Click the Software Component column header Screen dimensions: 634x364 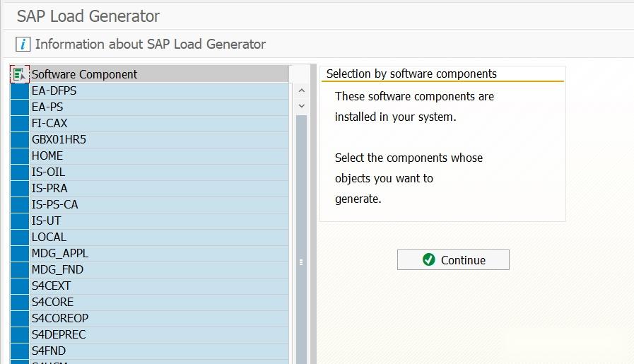click(x=159, y=74)
